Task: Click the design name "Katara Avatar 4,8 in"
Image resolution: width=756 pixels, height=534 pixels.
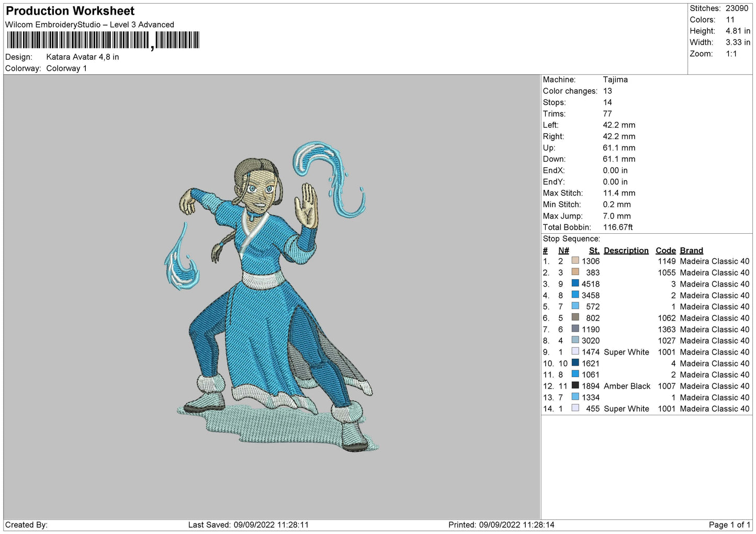Action: point(83,57)
